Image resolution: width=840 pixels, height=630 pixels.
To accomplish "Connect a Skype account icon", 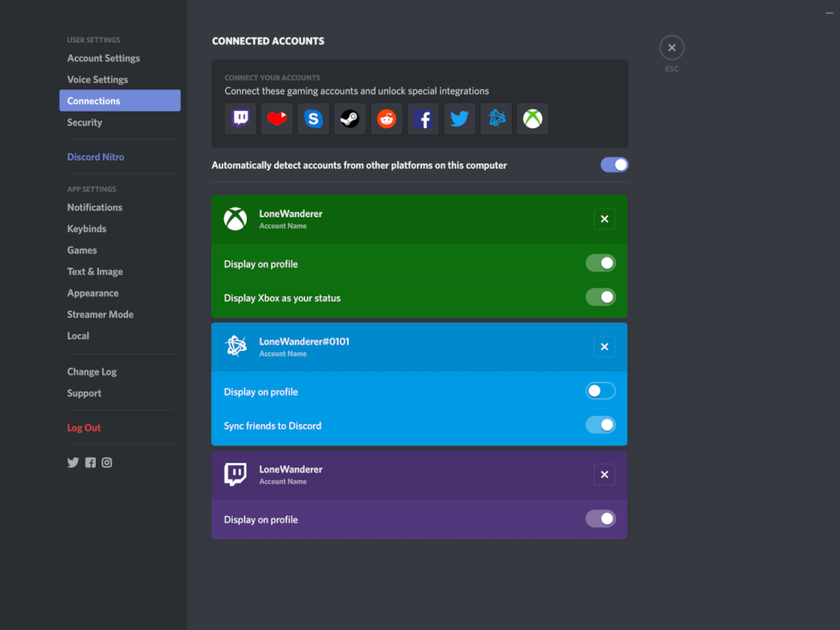I will pos(313,118).
